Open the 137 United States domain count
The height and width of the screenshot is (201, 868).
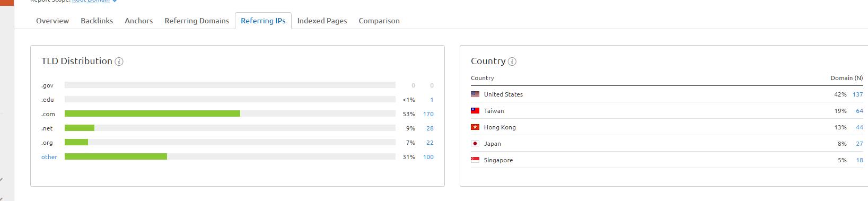857,94
